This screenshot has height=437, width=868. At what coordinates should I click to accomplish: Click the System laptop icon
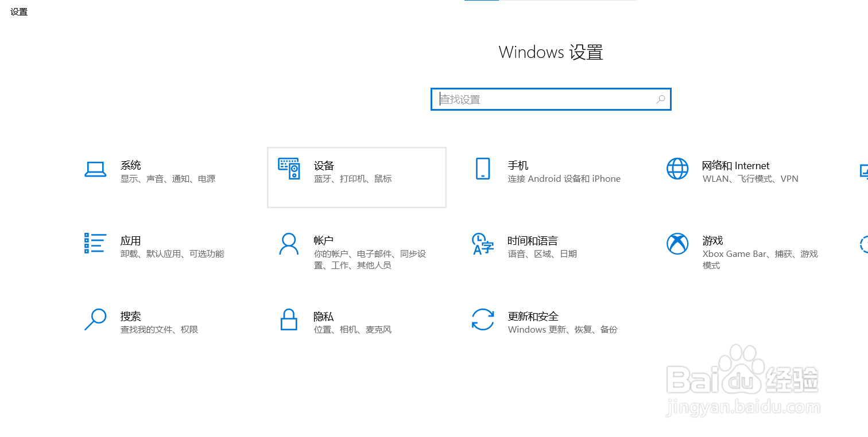click(x=95, y=169)
